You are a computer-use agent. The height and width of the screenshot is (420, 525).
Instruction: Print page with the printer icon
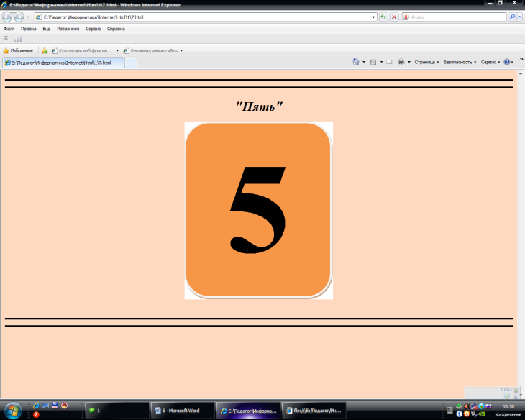coord(401,62)
